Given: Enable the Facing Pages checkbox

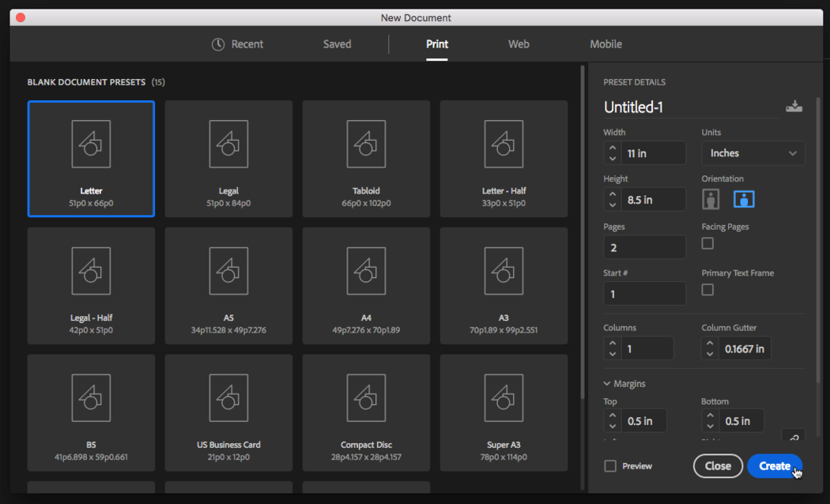Looking at the screenshot, I should [x=707, y=243].
